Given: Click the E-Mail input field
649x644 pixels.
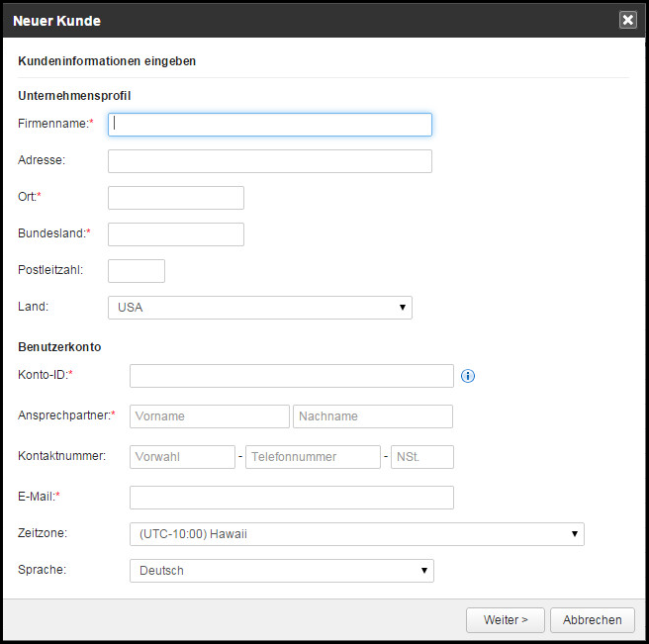Looking at the screenshot, I should coord(291,498).
